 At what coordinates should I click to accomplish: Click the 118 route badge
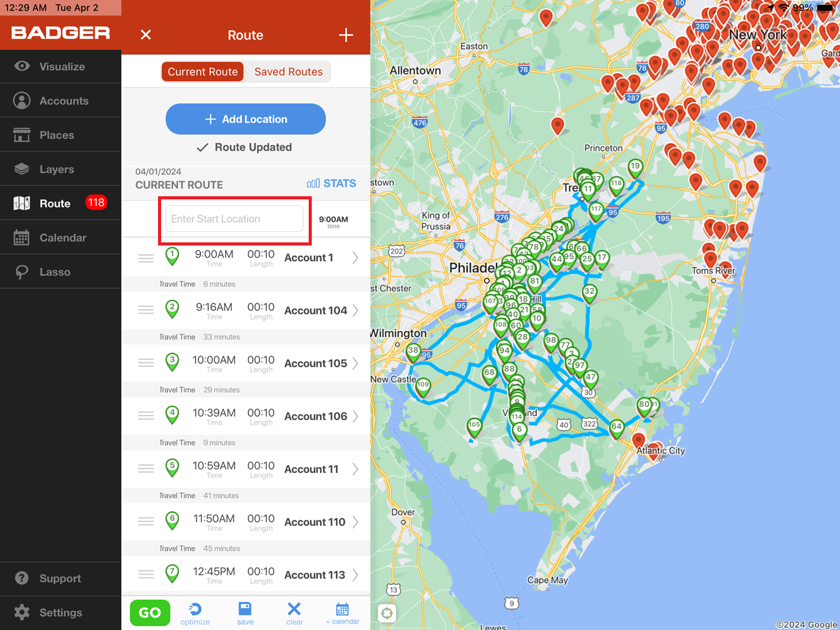96,202
